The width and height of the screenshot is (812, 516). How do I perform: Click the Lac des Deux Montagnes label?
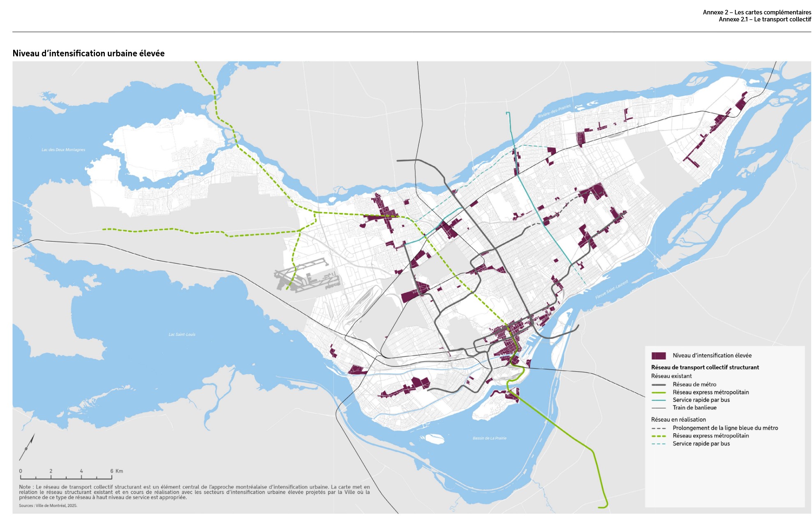coord(63,150)
